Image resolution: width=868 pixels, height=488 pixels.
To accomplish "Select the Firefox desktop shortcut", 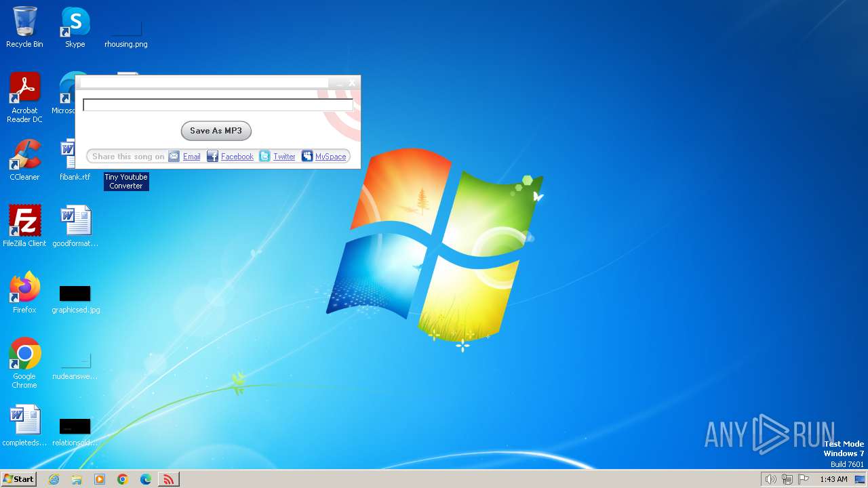I will (24, 293).
